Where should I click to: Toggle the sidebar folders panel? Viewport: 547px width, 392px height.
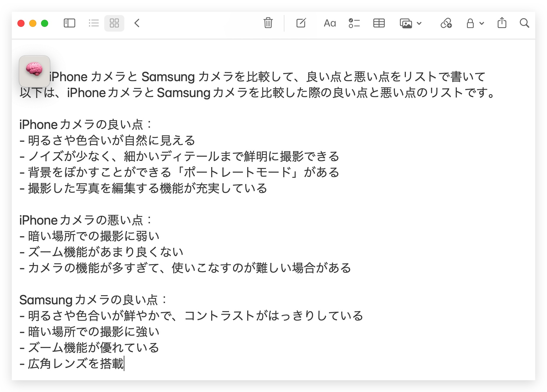pyautogui.click(x=69, y=23)
